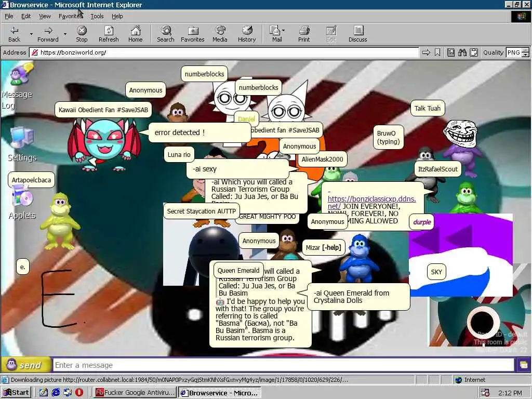Open the Media toolbar button
This screenshot has height=399, width=532.
(x=220, y=34)
